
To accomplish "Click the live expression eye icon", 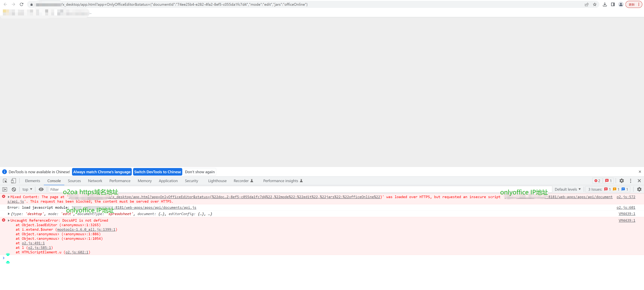I will (x=41, y=189).
